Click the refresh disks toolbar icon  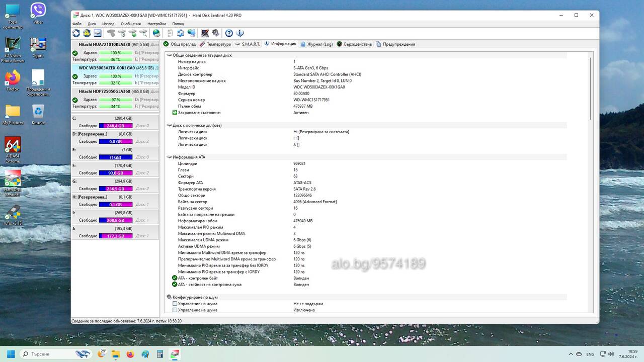76,33
